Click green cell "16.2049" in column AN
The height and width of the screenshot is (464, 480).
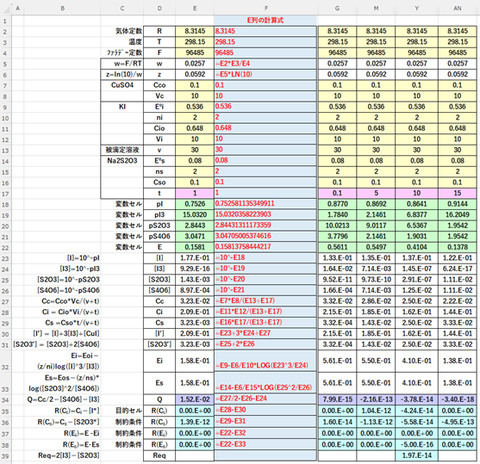[457, 215]
